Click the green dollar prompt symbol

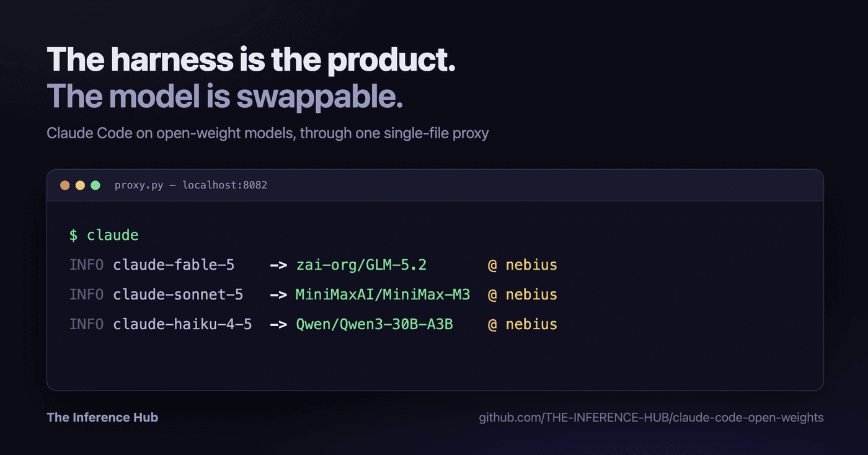74,235
